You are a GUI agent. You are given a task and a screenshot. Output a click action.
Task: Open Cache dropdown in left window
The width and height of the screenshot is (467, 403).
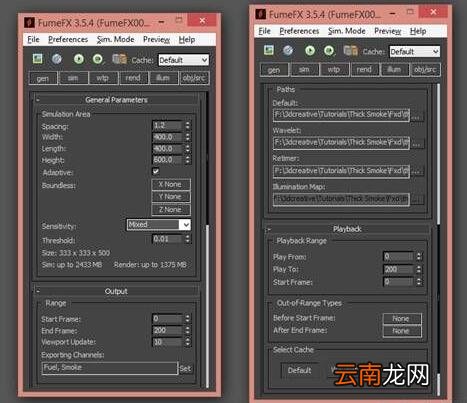(183, 60)
